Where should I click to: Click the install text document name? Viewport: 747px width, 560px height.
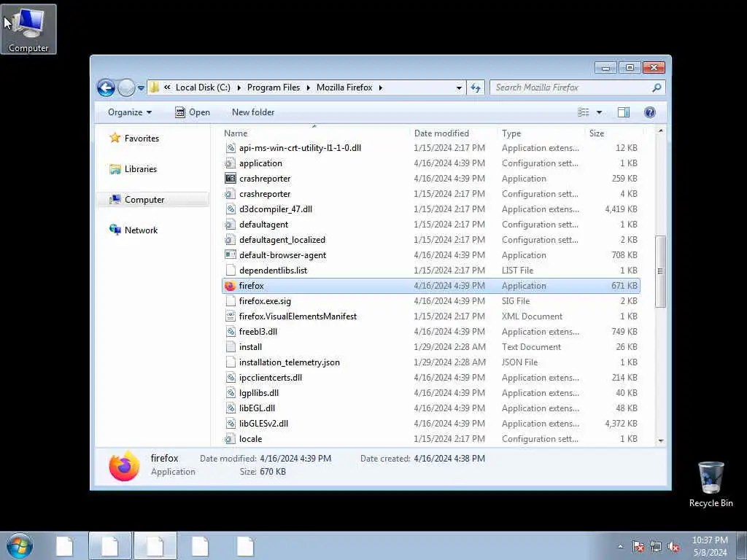click(x=250, y=347)
